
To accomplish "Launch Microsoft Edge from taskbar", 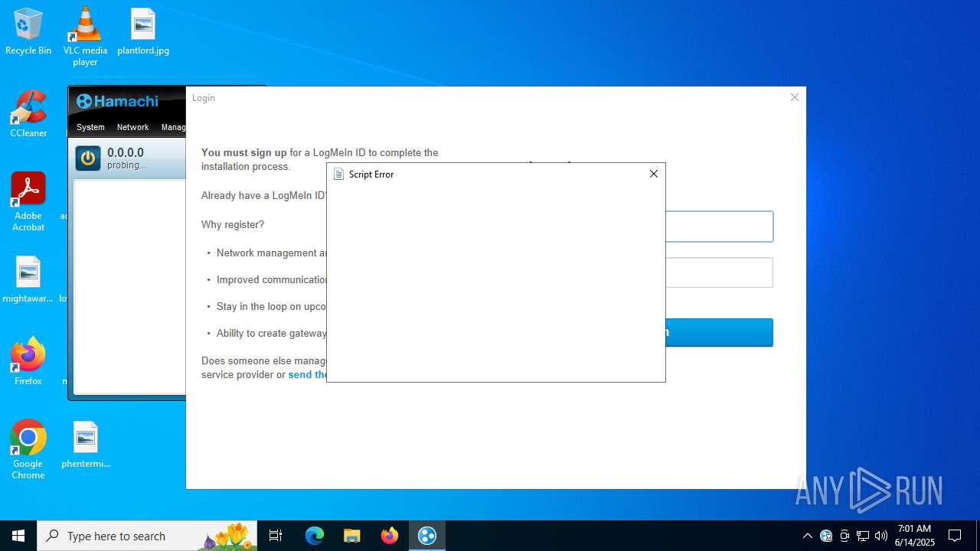I will click(x=315, y=536).
